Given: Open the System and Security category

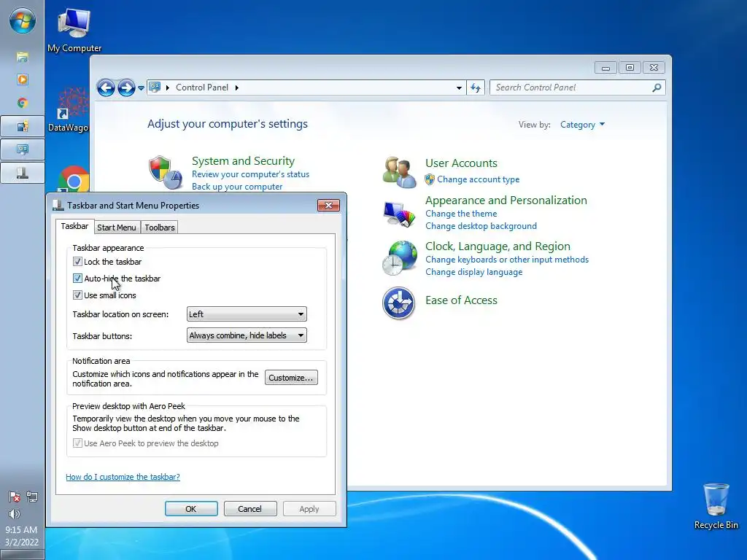Looking at the screenshot, I should coord(243,161).
